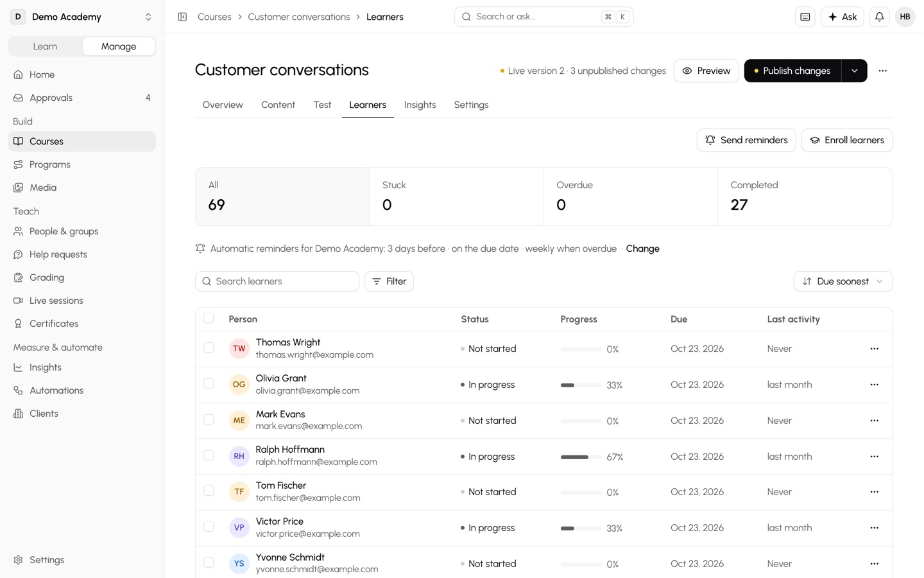Open keyboard shortcuts icon in top bar
924x578 pixels.
click(805, 17)
